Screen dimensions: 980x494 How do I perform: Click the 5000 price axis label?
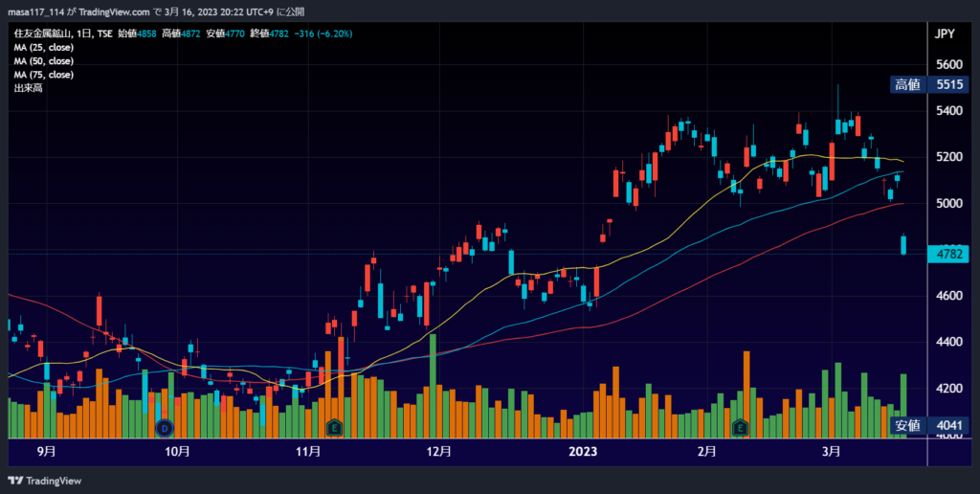click(949, 203)
